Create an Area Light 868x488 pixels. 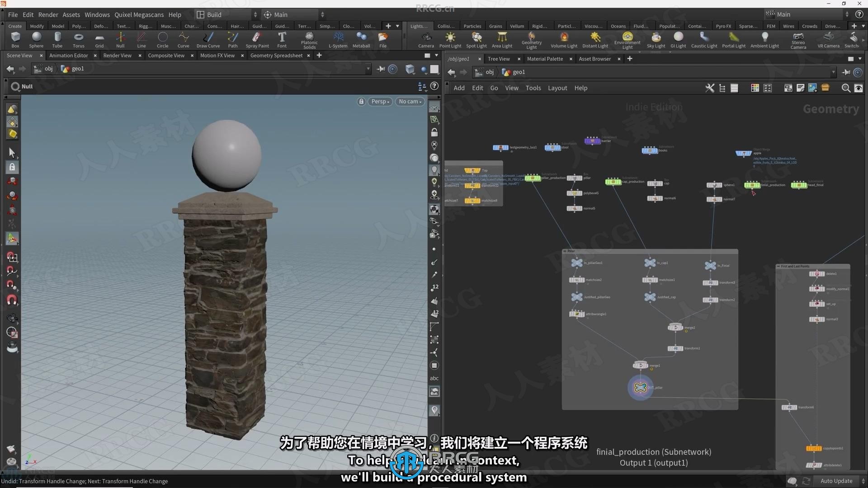[x=502, y=39]
